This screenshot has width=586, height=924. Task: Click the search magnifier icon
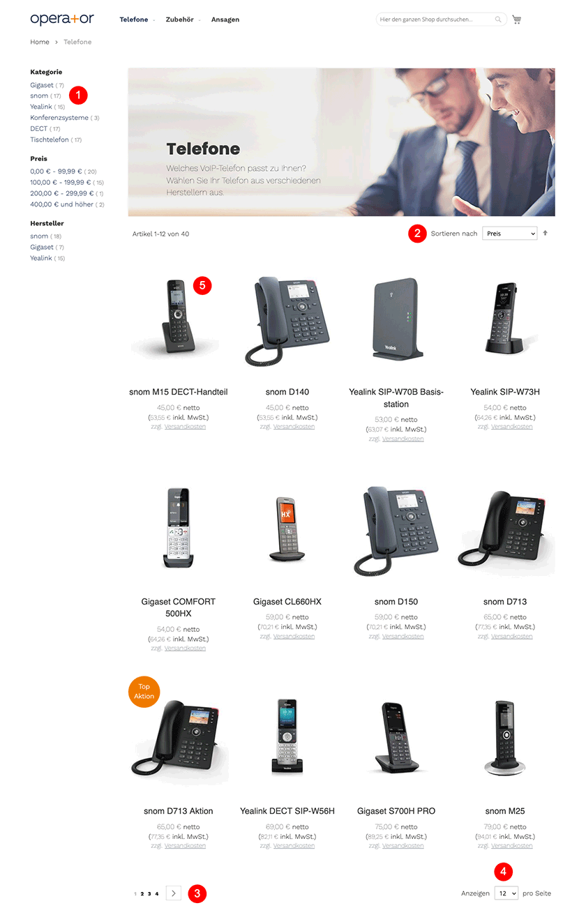click(x=498, y=20)
